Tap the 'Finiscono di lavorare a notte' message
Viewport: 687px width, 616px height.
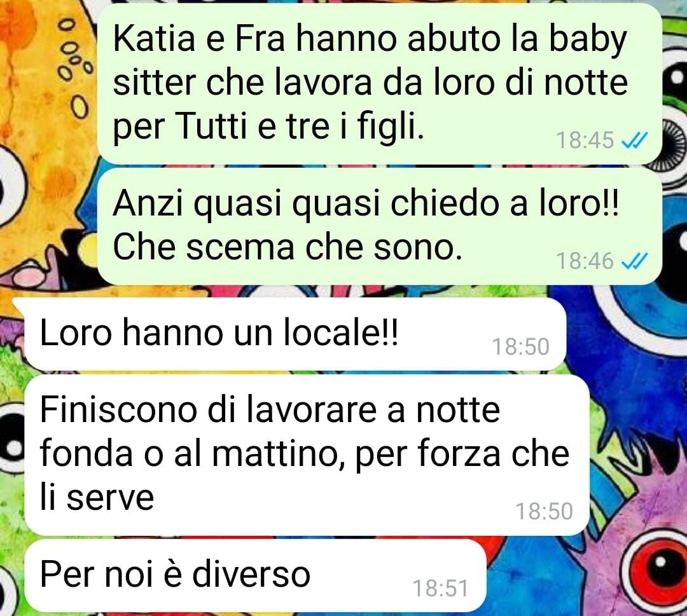tap(307, 455)
